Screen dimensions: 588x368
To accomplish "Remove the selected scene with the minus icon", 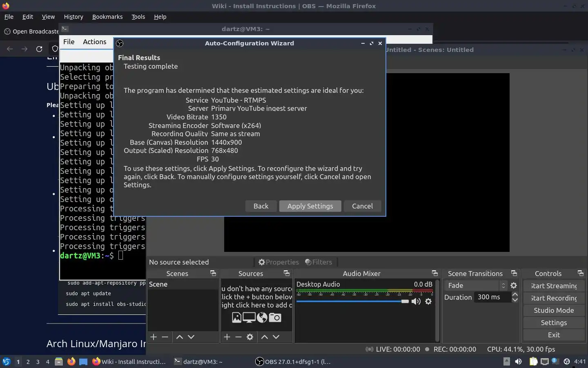I will tap(165, 337).
